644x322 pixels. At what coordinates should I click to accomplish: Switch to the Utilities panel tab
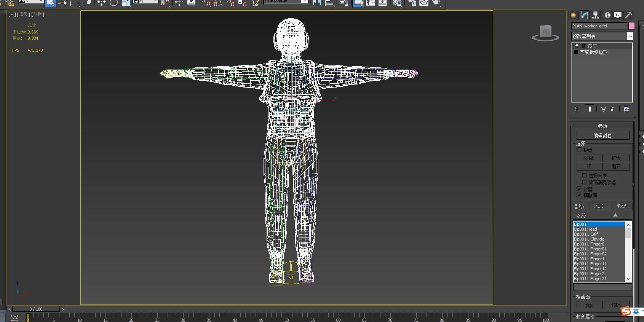(x=629, y=15)
